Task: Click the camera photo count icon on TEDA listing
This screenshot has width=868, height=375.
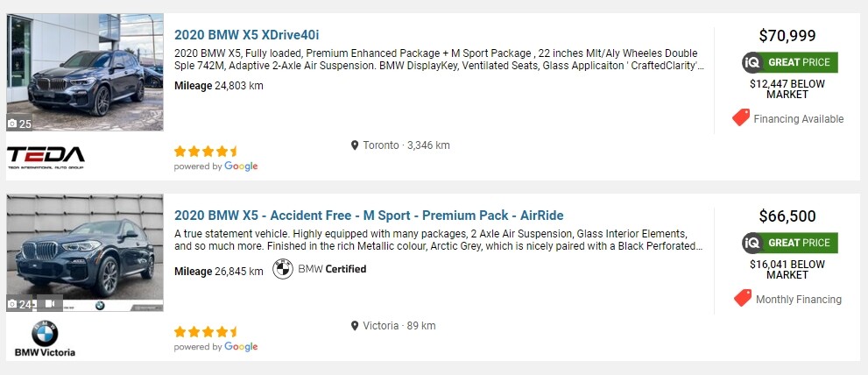Action: coord(13,124)
